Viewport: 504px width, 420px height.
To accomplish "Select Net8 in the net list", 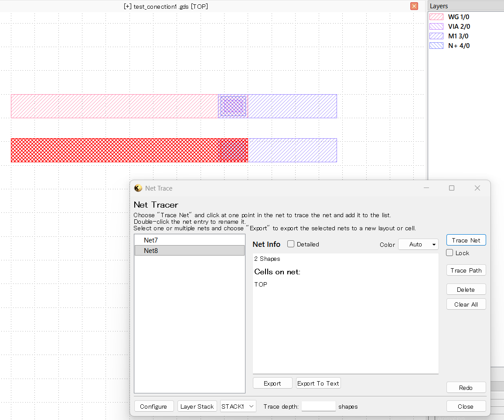I will point(189,250).
